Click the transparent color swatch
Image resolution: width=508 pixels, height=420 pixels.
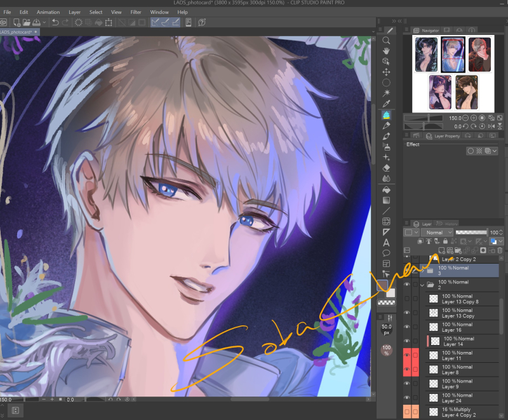tap(387, 302)
